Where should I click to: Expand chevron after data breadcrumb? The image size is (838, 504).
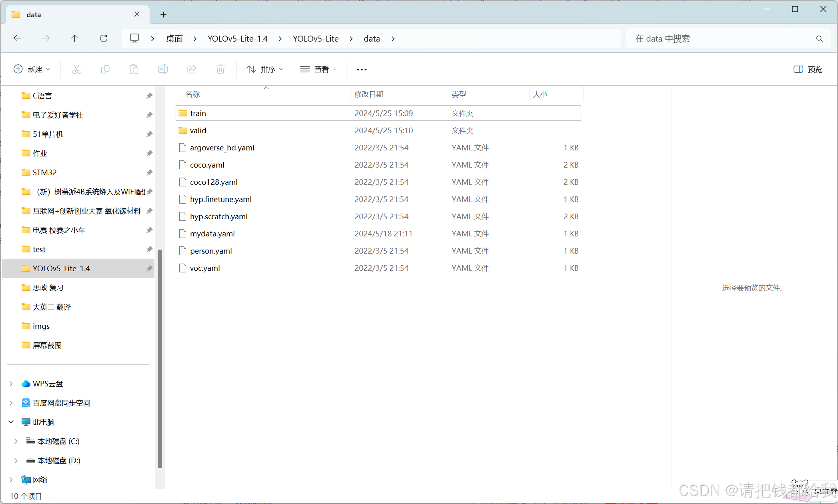393,39
